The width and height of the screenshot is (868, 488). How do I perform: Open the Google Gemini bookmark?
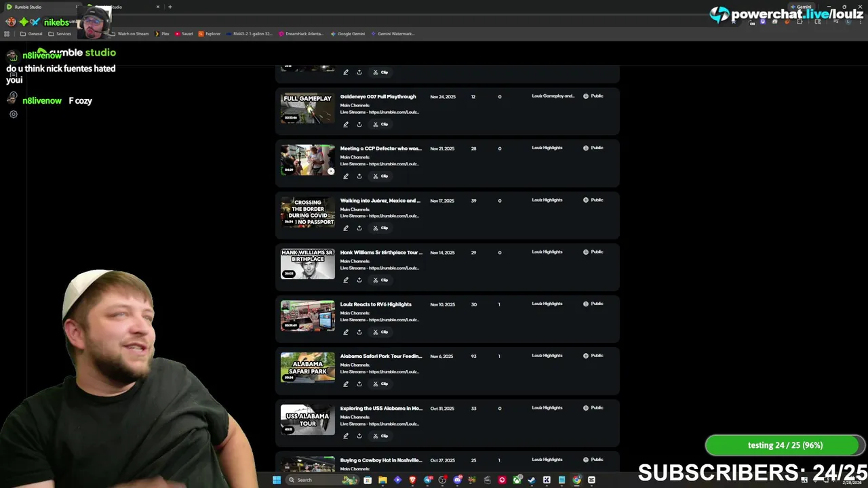pos(347,34)
